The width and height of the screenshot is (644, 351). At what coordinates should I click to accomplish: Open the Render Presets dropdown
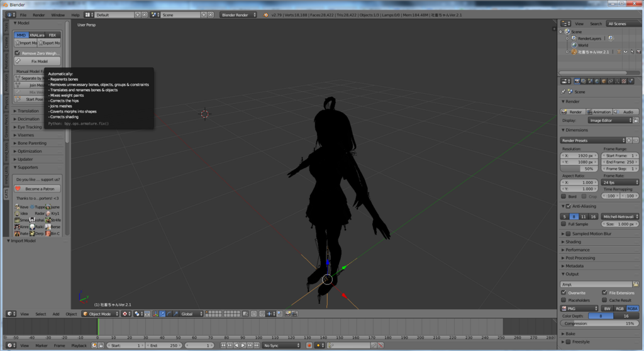[x=592, y=140]
